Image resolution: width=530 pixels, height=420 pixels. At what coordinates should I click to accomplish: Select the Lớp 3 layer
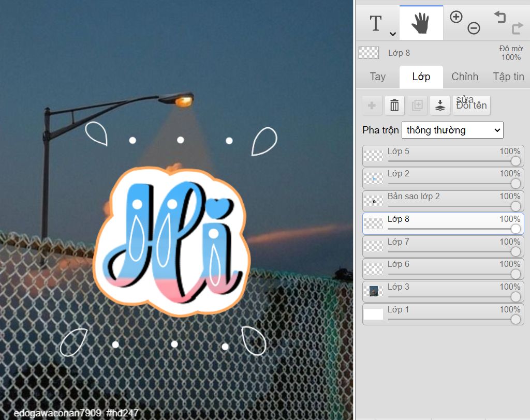[443, 292]
